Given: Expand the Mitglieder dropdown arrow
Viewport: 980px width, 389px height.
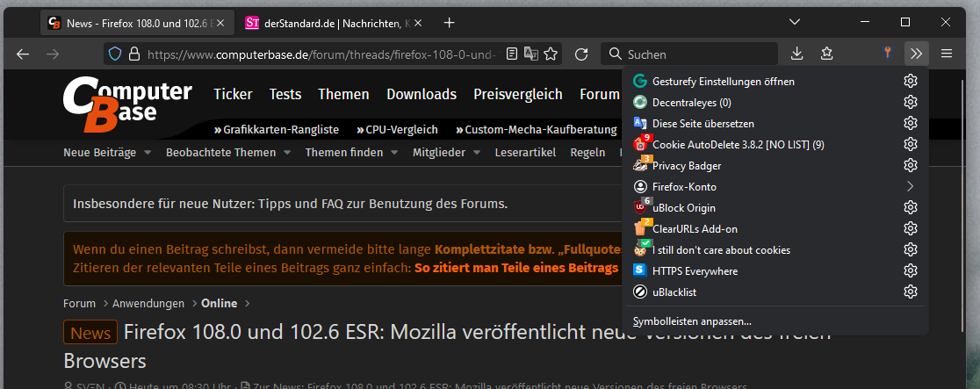Looking at the screenshot, I should point(476,153).
